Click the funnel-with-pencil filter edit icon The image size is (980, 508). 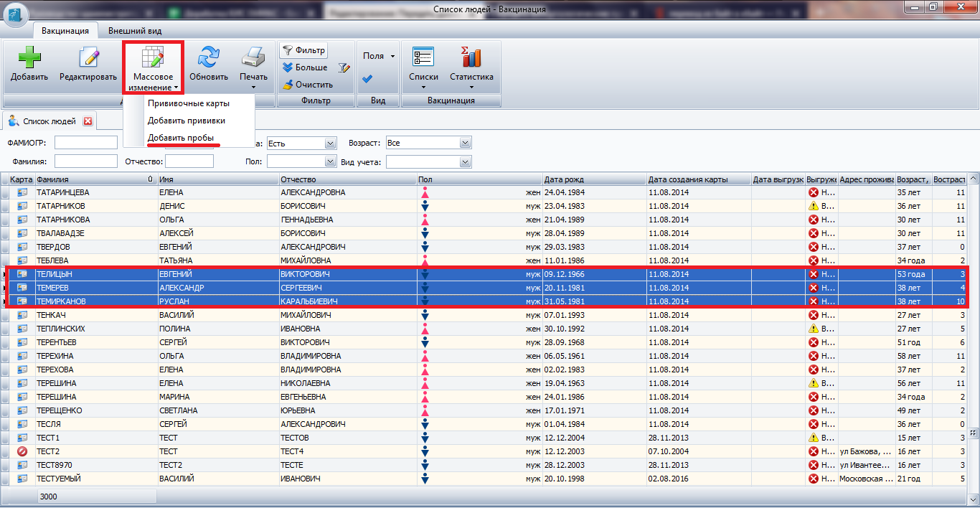(x=344, y=68)
